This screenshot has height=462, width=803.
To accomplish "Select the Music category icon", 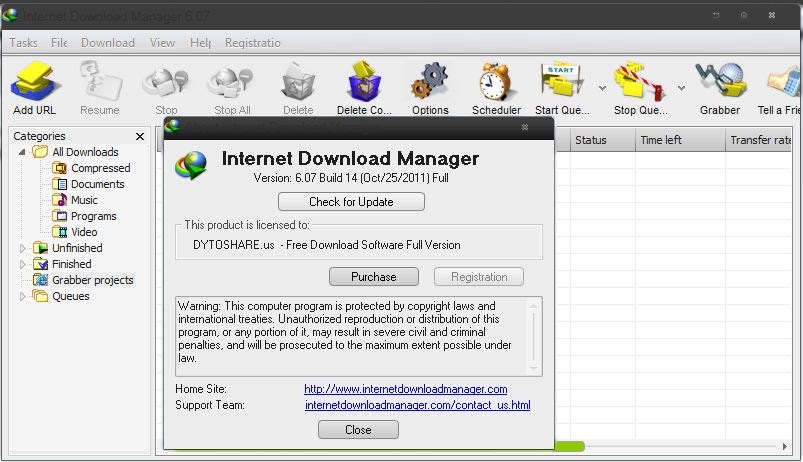I will [x=59, y=200].
